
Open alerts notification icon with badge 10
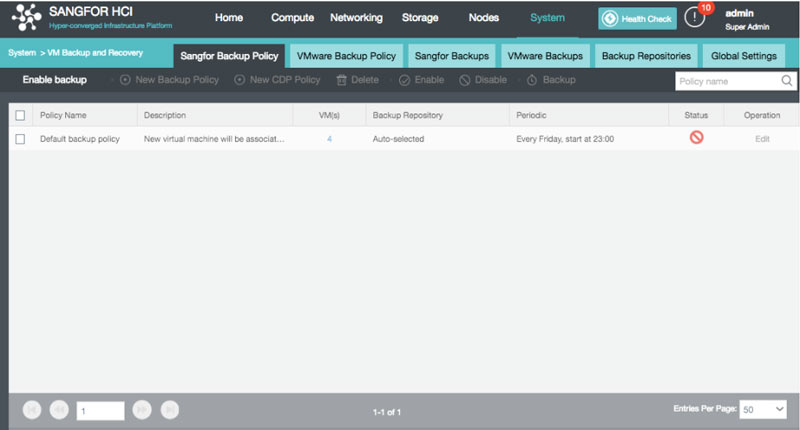(695, 17)
